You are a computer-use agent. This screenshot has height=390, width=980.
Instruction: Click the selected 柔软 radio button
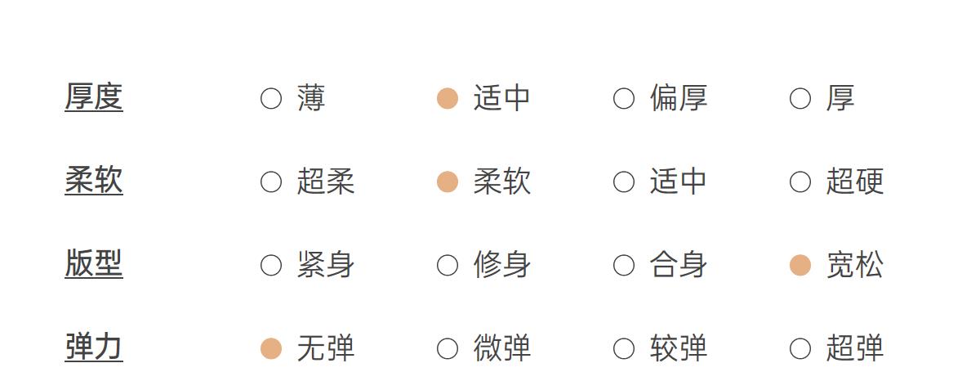pyautogui.click(x=448, y=182)
